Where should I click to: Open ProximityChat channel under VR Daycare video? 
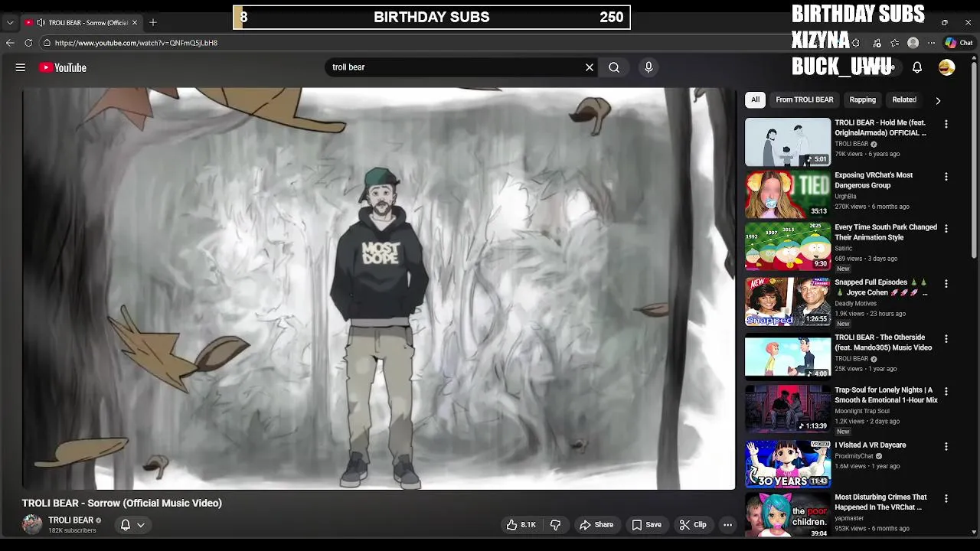point(854,456)
